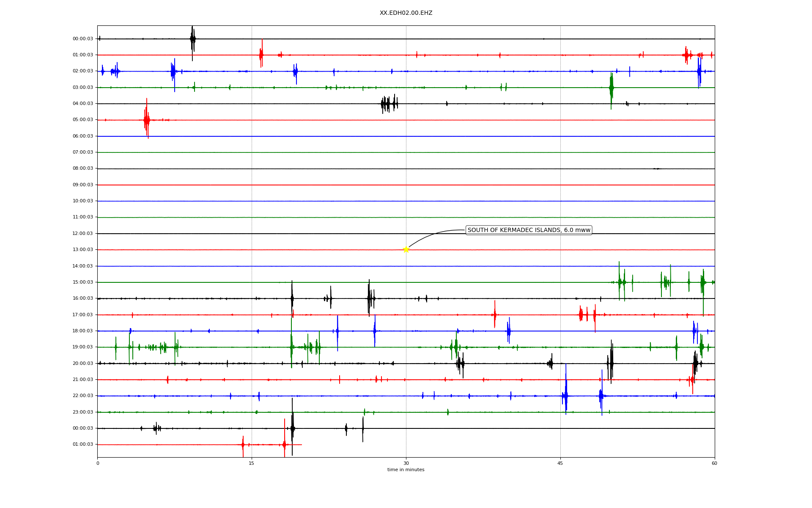The width and height of the screenshot is (812, 508).
Task: Click the 16:00:03 row label
Action: [x=83, y=298]
